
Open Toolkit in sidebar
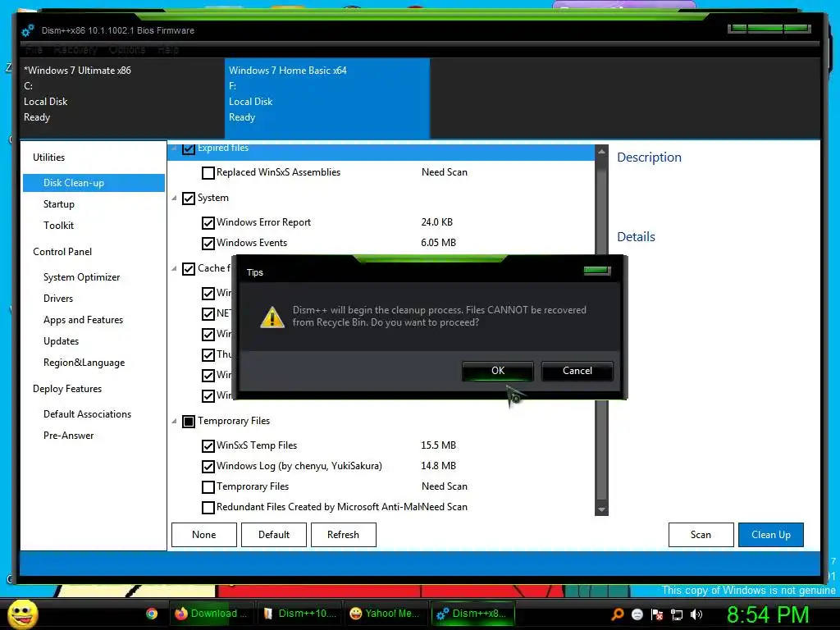pos(58,226)
